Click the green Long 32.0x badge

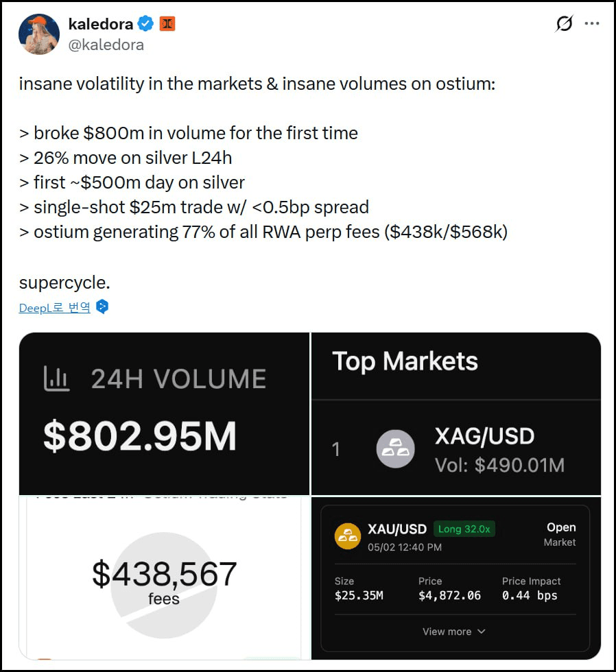click(x=464, y=529)
